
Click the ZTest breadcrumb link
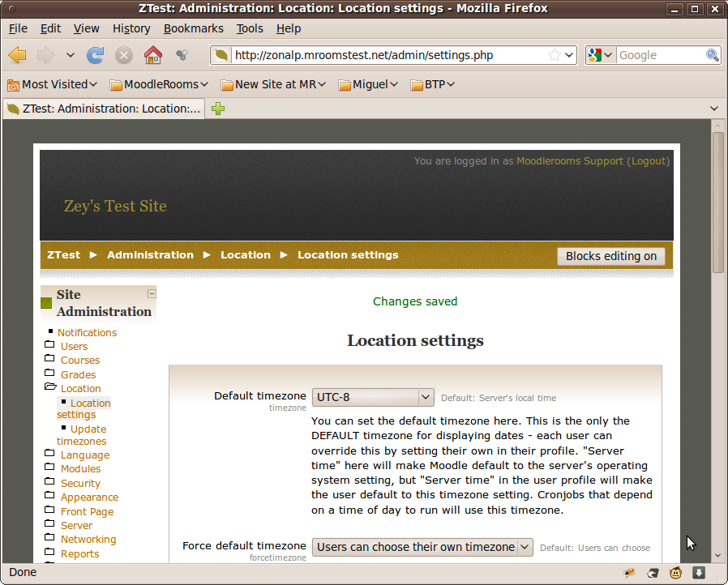tap(63, 255)
